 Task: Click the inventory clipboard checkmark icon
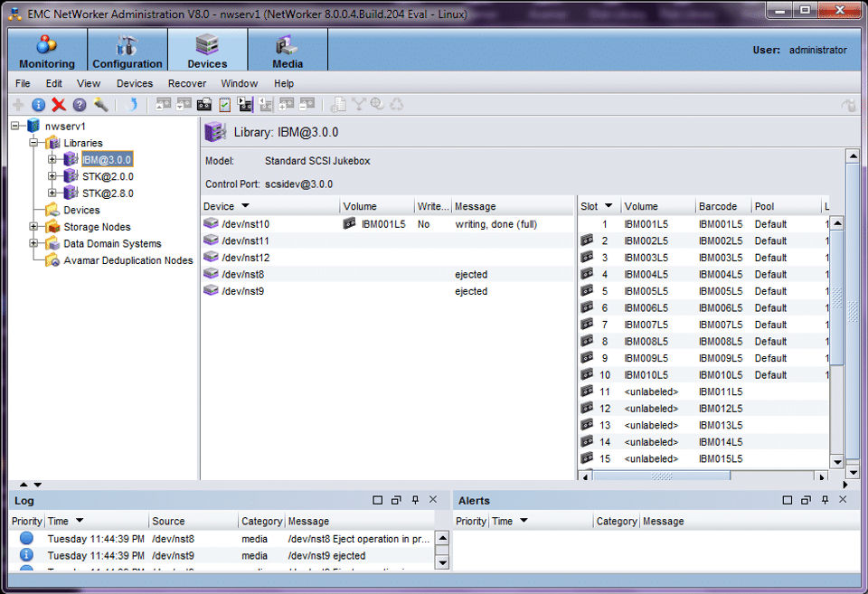(225, 104)
